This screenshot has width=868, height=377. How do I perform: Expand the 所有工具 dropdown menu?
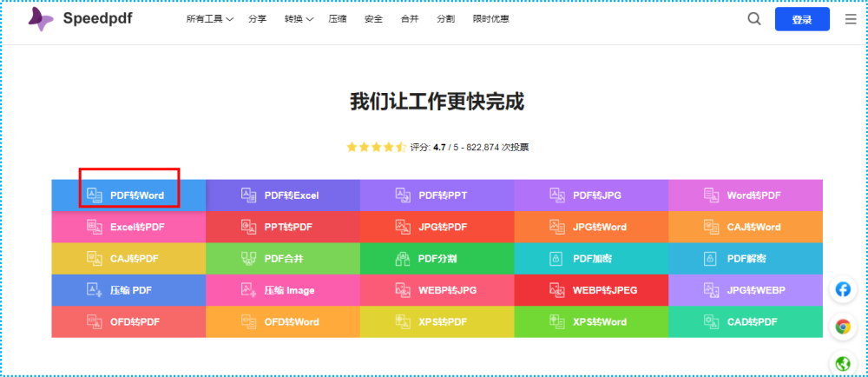[x=210, y=19]
